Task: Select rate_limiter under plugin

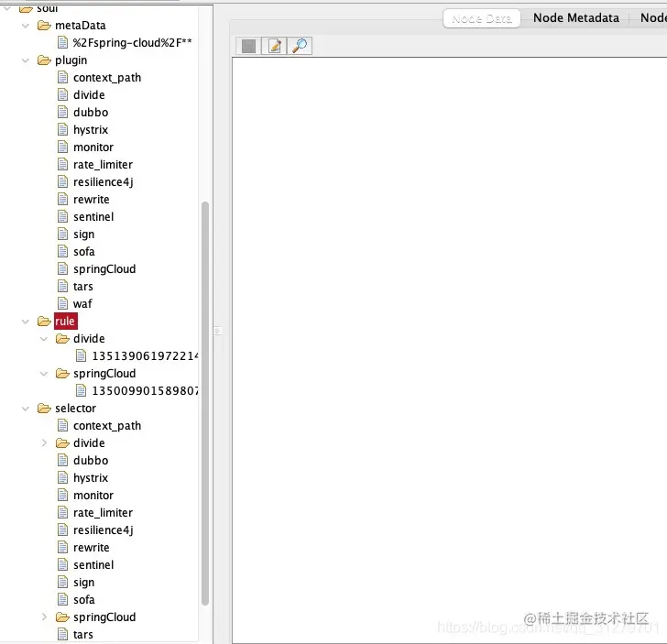Action: tap(103, 165)
